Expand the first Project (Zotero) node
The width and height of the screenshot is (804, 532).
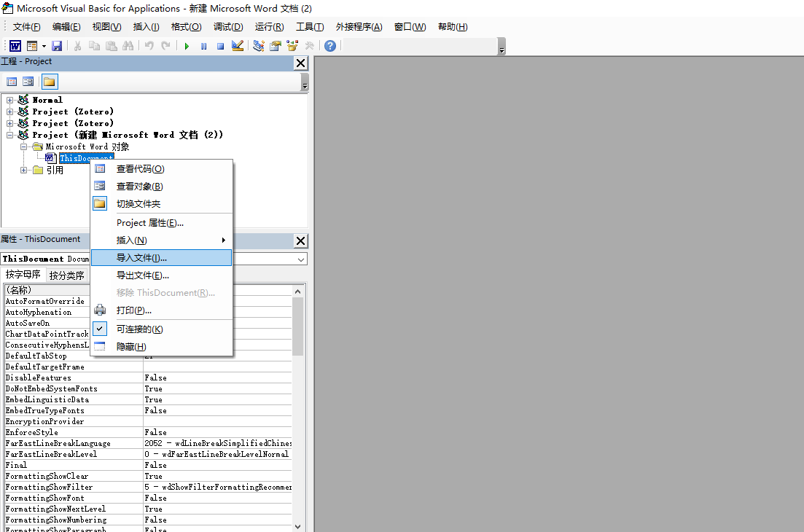9,112
